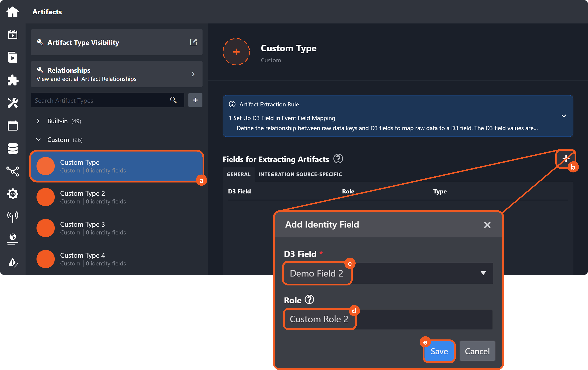Click the API gear settings icon
The width and height of the screenshot is (588, 370).
tap(13, 194)
